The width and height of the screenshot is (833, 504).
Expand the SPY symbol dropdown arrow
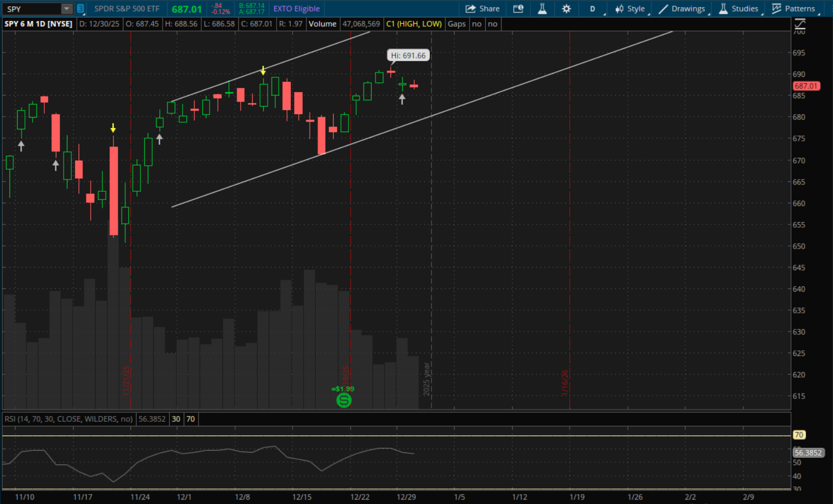click(66, 9)
